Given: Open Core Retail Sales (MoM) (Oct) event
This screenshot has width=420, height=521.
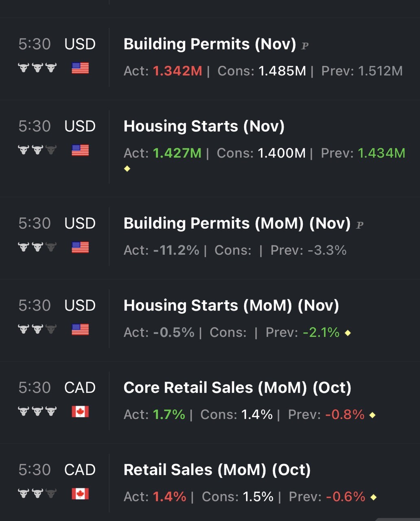Looking at the screenshot, I should [x=237, y=388].
